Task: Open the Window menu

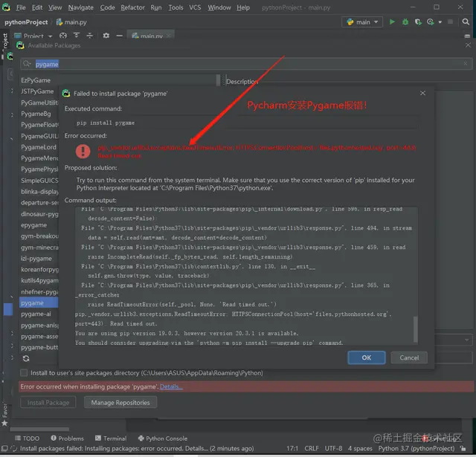Action: tap(219, 7)
